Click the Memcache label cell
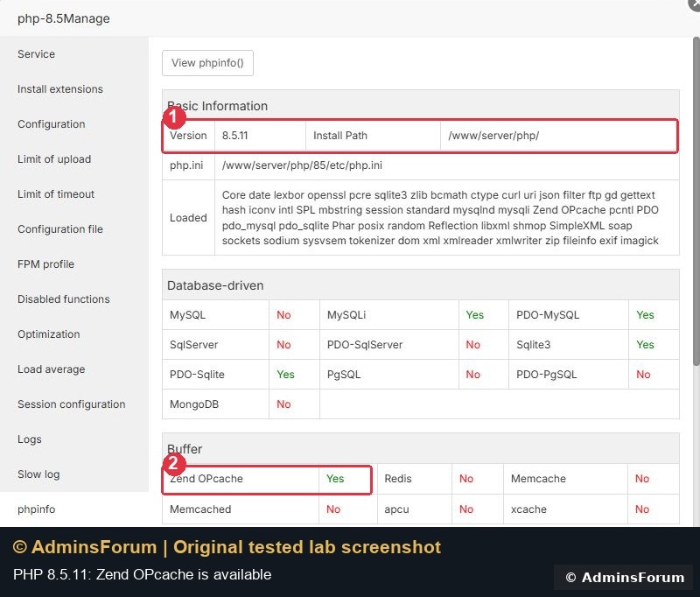This screenshot has width=700, height=597. tap(565, 479)
